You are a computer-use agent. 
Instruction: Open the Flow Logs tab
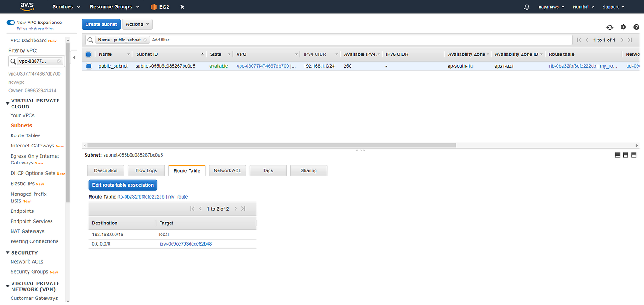pyautogui.click(x=146, y=170)
